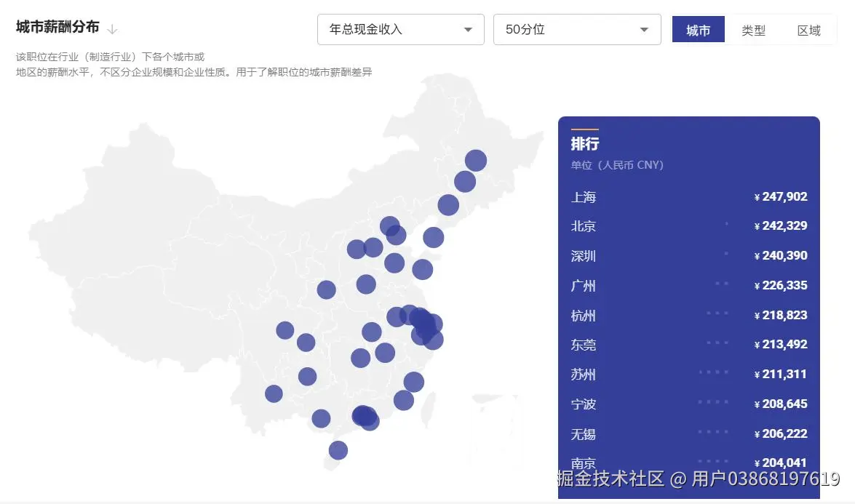Image resolution: width=855 pixels, height=504 pixels.
Task: Switch to the 类型 tab
Action: click(x=753, y=30)
